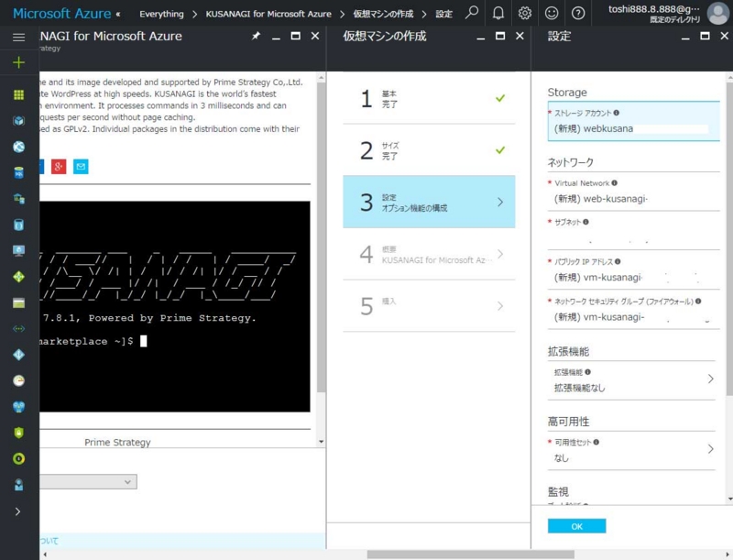
Task: Share via Google Plus icon
Action: [59, 167]
